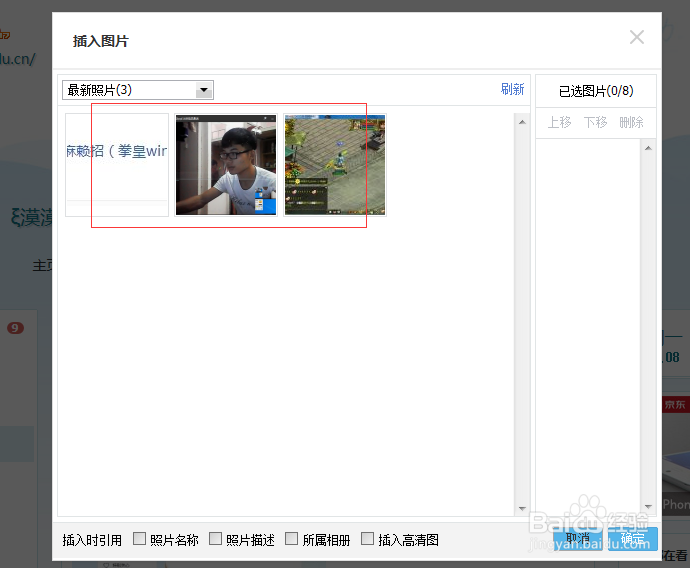This screenshot has height=568, width=690.
Task: Click the 已选图片(0/8) header text
Action: 596,91
